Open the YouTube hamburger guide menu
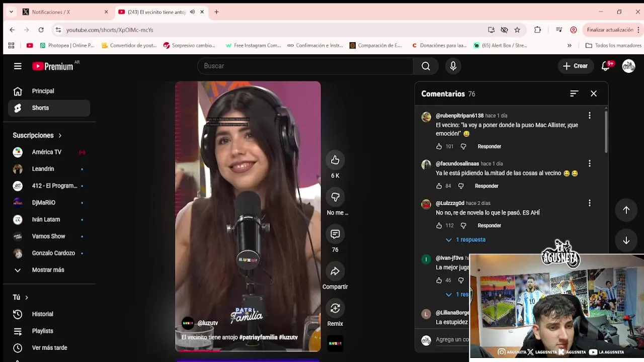Screen dimensions: 644x362 click(x=18, y=66)
